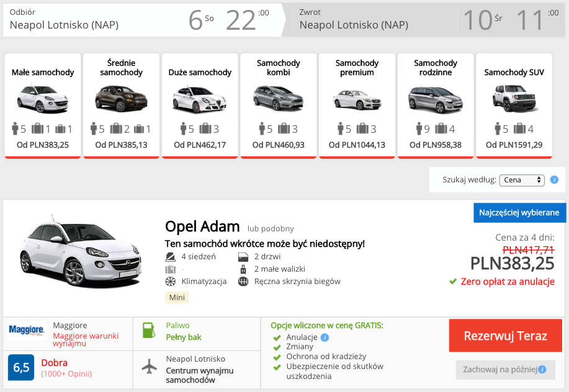Click the Opel Adam title
The image size is (569, 392).
pos(202,226)
